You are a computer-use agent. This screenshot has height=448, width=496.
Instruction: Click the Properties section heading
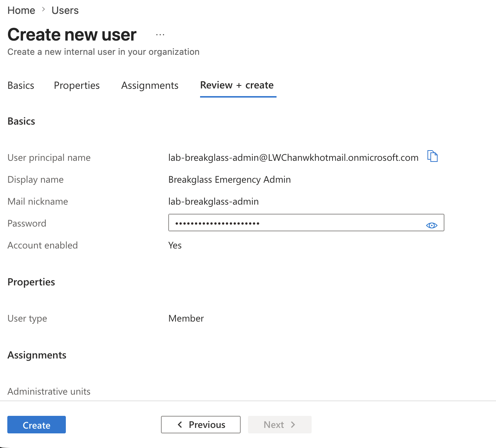click(31, 282)
